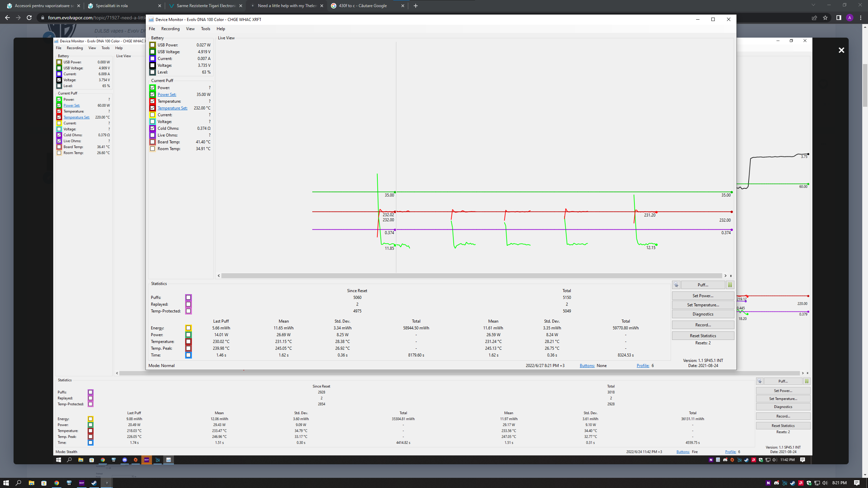Open Steam from the Windows taskbar

pos(94,483)
